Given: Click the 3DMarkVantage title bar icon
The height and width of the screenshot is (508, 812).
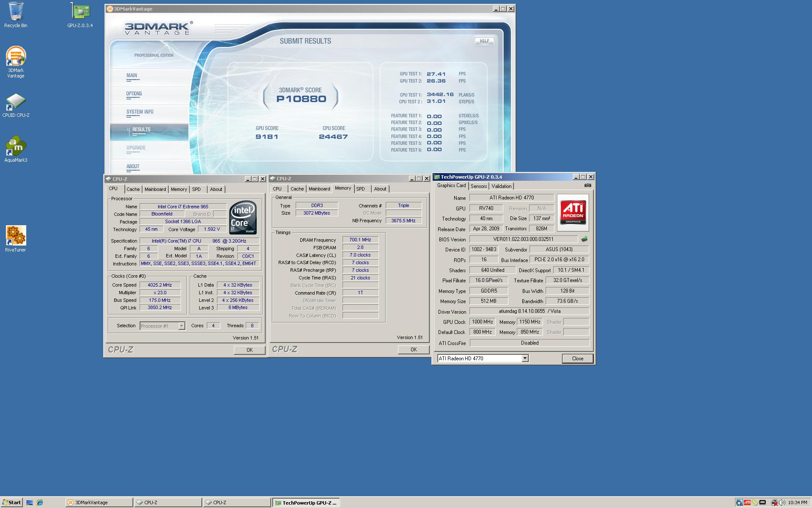Looking at the screenshot, I should pos(110,8).
